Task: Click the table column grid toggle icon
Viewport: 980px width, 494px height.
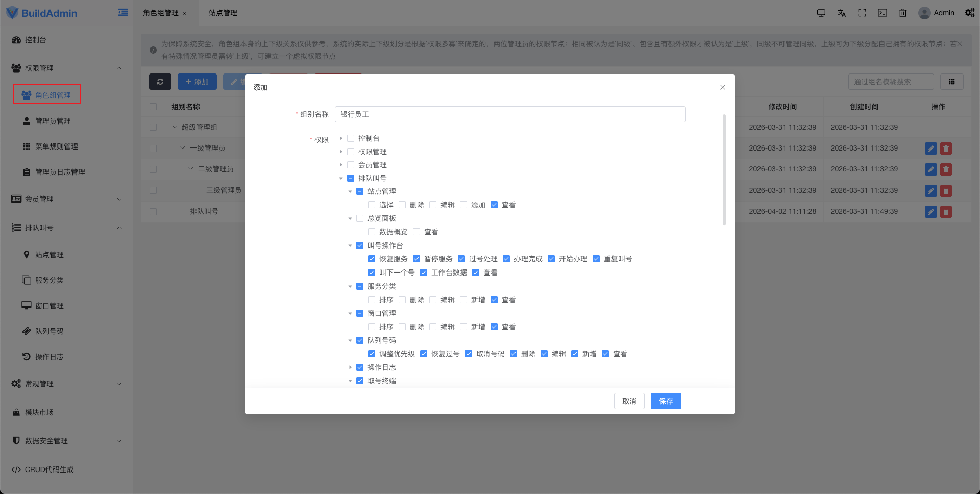Action: pyautogui.click(x=951, y=82)
